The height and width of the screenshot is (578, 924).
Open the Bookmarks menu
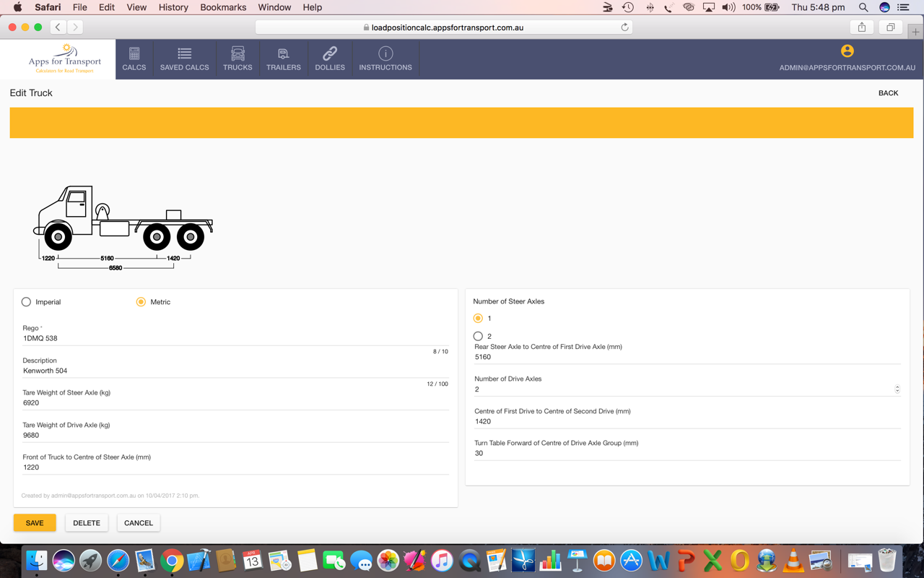[223, 7]
